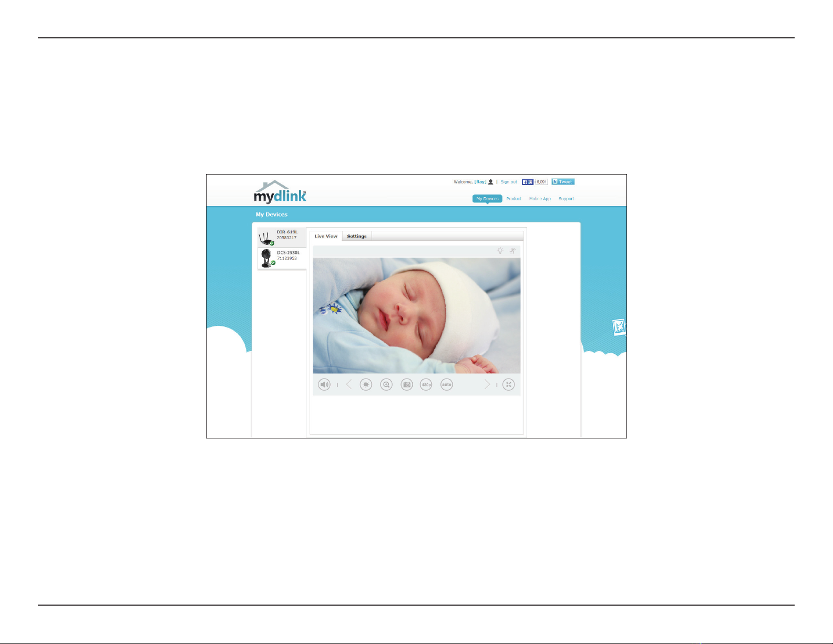Click the mydlink logo
Screen dimensions: 833x644
point(280,192)
